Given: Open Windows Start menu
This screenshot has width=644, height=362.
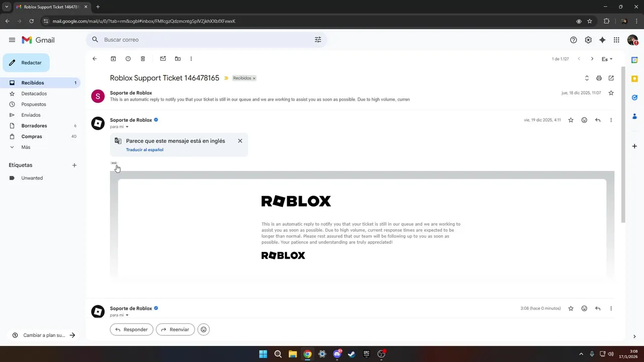Looking at the screenshot, I should pos(263,354).
